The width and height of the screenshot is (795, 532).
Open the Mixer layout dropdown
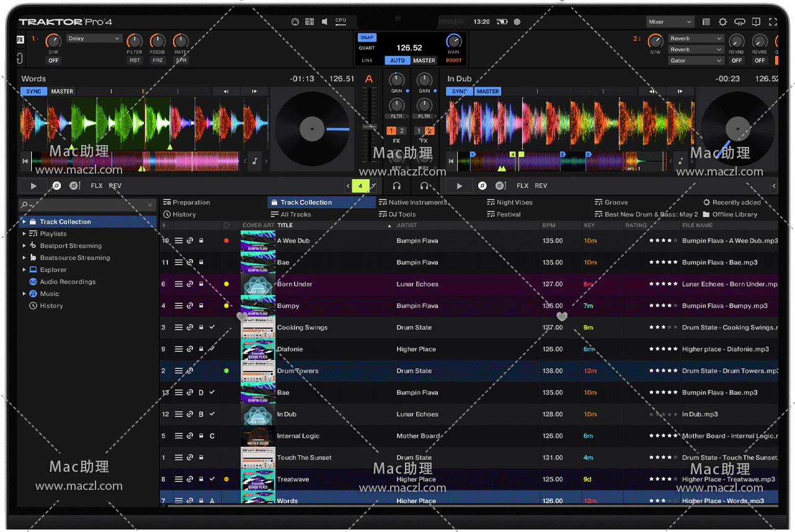pyautogui.click(x=670, y=22)
